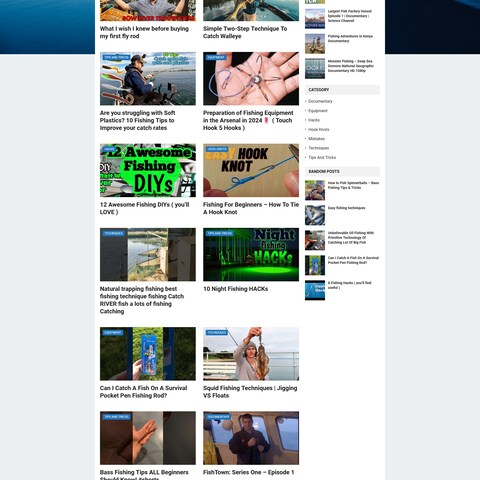480x480 pixels.
Task: Open the Easy Hook Knot video thumbnail
Action: tap(251, 170)
